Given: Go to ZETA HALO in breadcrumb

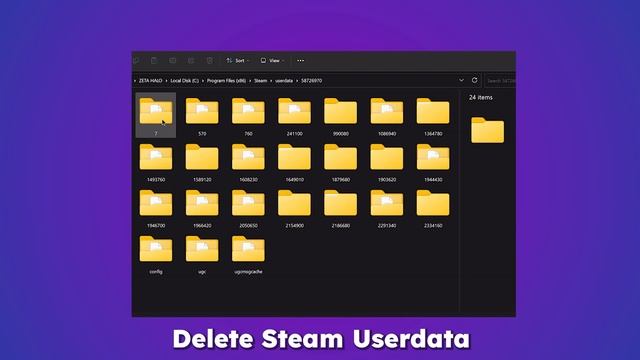Looking at the screenshot, I should (150, 81).
